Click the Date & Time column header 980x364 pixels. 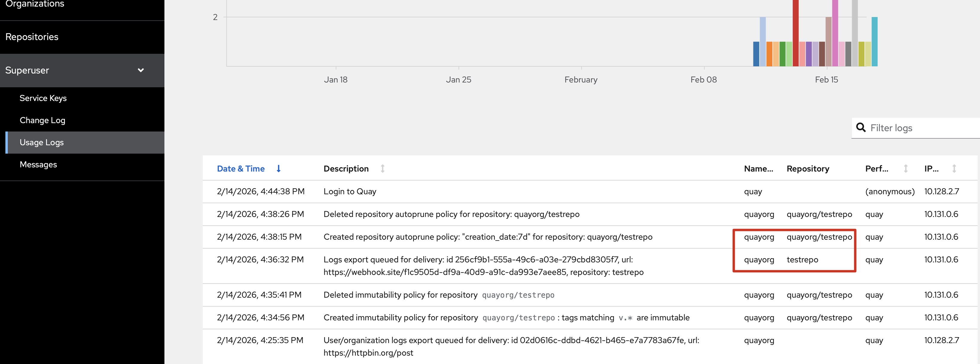[240, 169]
